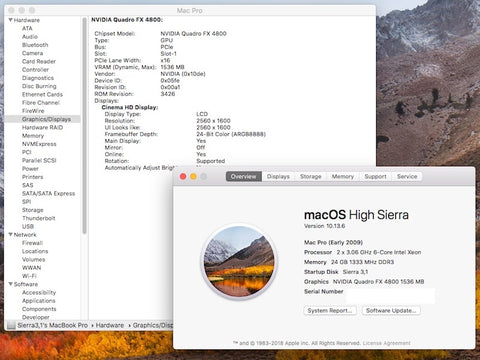This screenshot has width=480, height=360.
Task: Select Storage in System Report sidebar
Action: coord(33,210)
